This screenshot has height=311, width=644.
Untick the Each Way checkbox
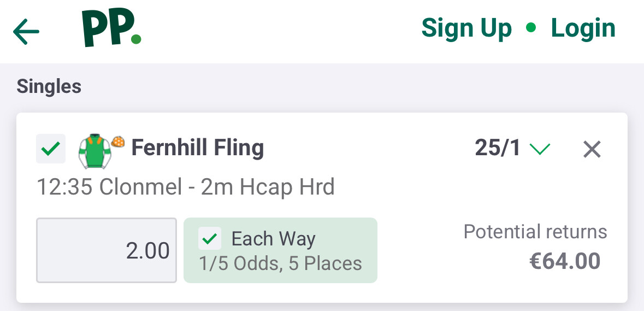click(x=210, y=239)
